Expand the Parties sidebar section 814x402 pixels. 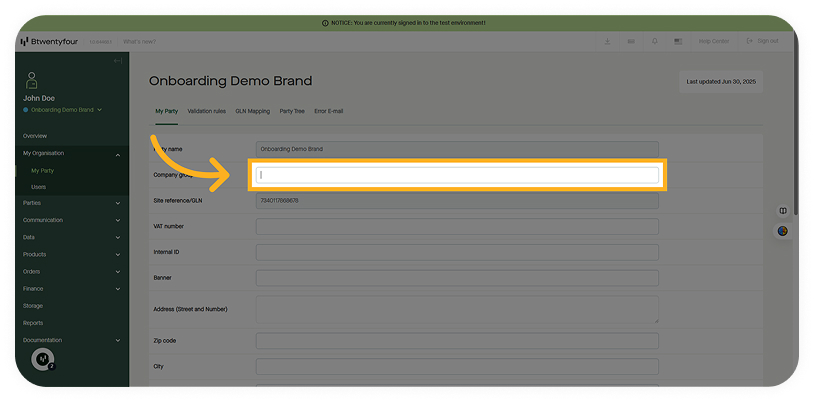pyautogui.click(x=118, y=203)
